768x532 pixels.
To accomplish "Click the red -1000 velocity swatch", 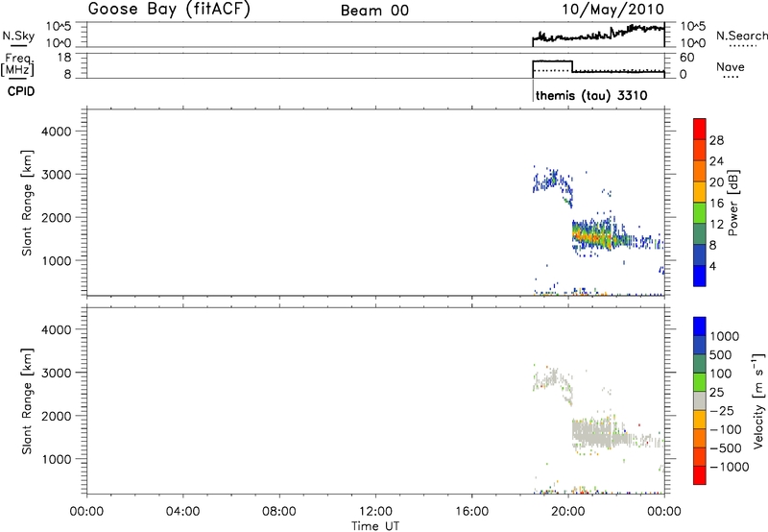I will 700,475.
